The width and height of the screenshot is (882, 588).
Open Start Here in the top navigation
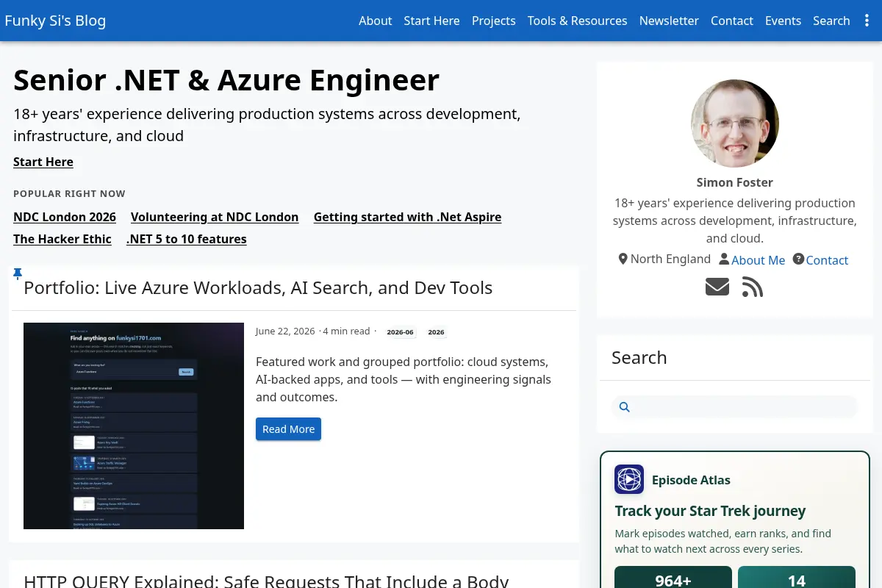tap(431, 21)
